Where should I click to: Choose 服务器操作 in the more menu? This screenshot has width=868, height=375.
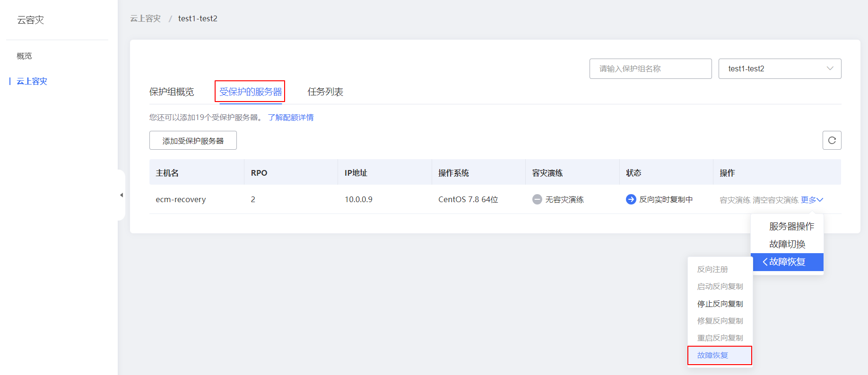pos(791,226)
